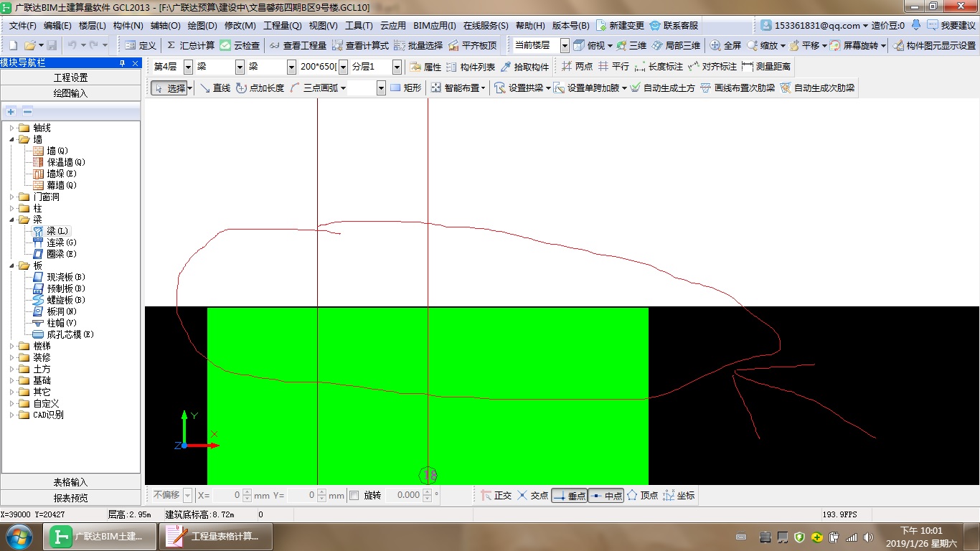This screenshot has width=980, height=551.
Task: Click the 工程设置 navigation button
Action: coord(70,77)
